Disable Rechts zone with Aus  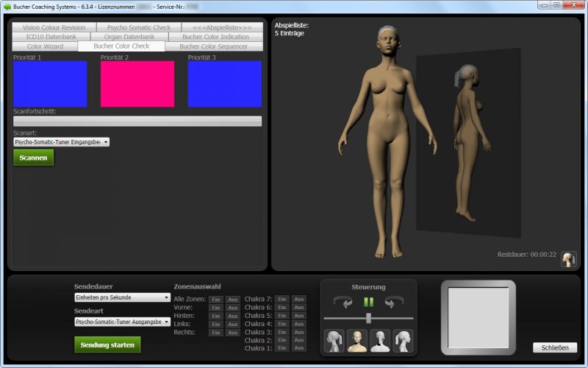pyautogui.click(x=232, y=333)
